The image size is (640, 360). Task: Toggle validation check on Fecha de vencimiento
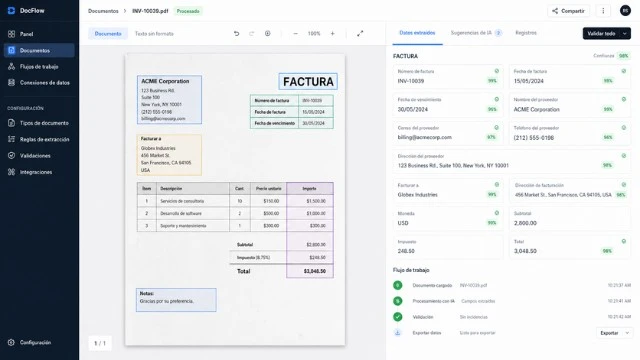pos(497,99)
